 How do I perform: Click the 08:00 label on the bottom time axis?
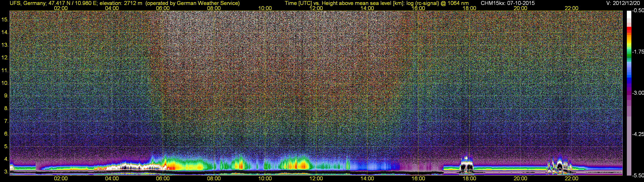point(214,179)
